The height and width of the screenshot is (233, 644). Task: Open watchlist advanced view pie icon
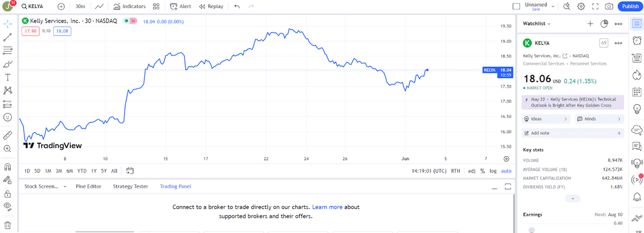click(x=604, y=24)
